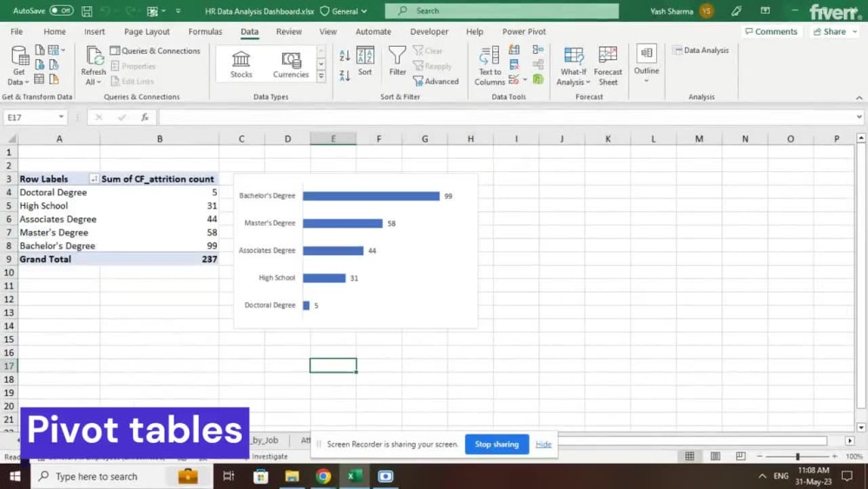Open the General sensitivity label dropdown

click(x=345, y=10)
